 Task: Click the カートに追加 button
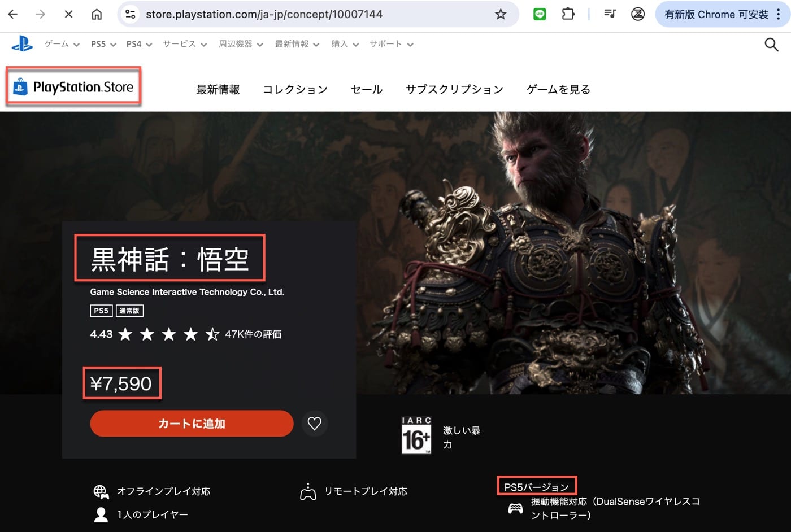(x=192, y=424)
